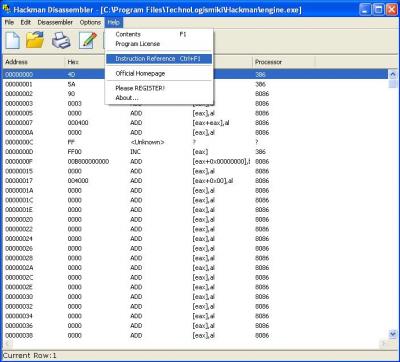
Task: Click the <Unknown> instruction cell
Action: pos(147,142)
